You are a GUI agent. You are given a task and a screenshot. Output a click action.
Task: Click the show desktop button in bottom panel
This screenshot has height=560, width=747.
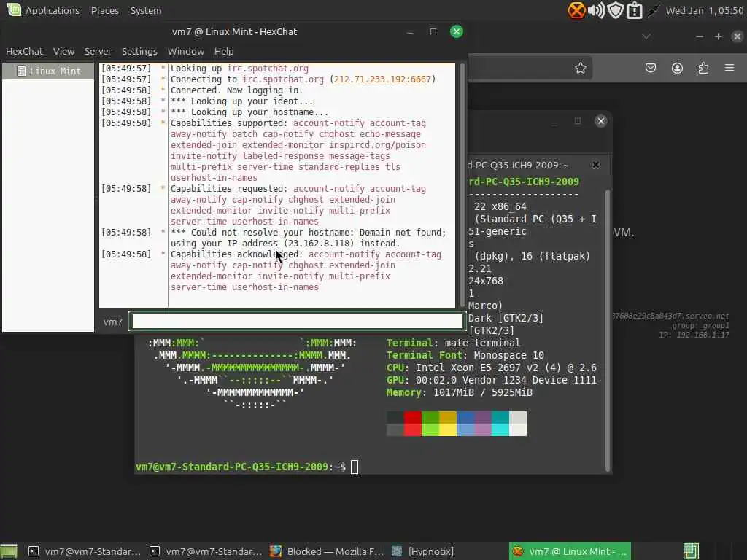click(x=9, y=551)
